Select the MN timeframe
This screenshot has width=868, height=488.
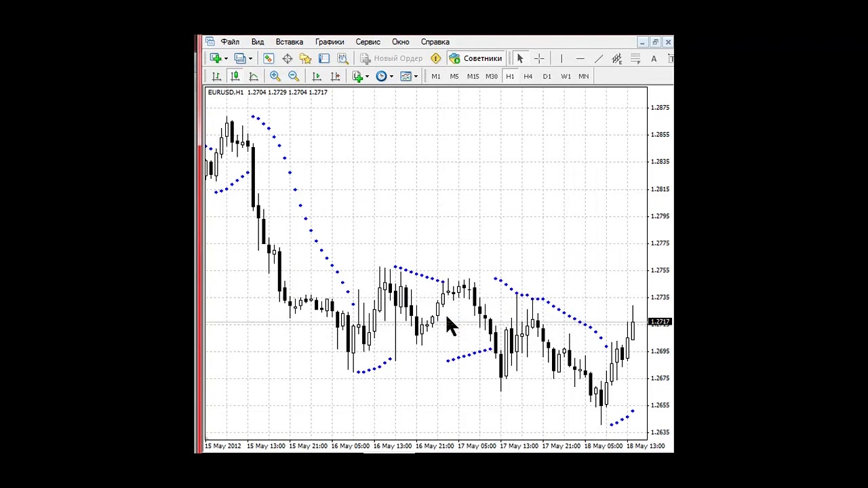583,77
